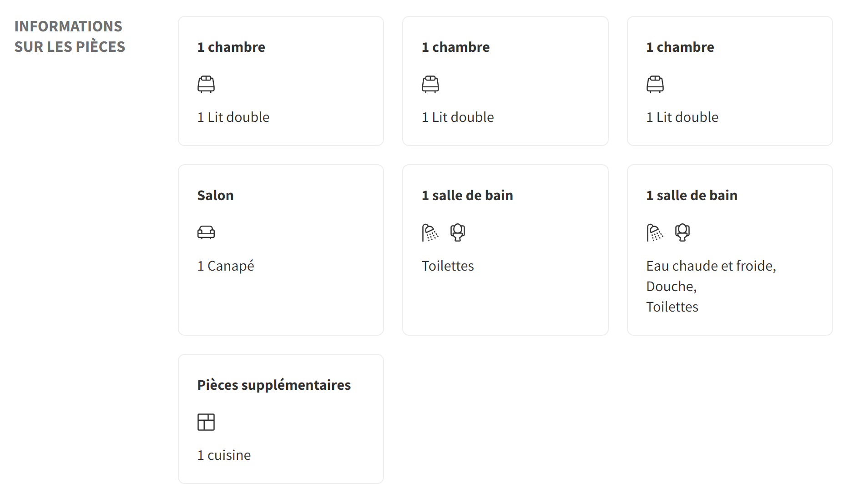Click the bed icon in second chambre card
The width and height of the screenshot is (849, 504).
pyautogui.click(x=430, y=84)
